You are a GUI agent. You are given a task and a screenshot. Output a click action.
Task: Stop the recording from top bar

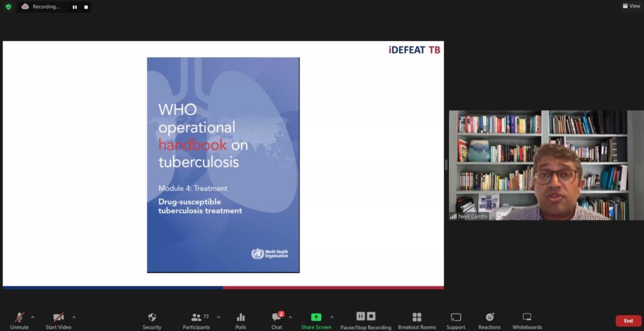click(86, 7)
